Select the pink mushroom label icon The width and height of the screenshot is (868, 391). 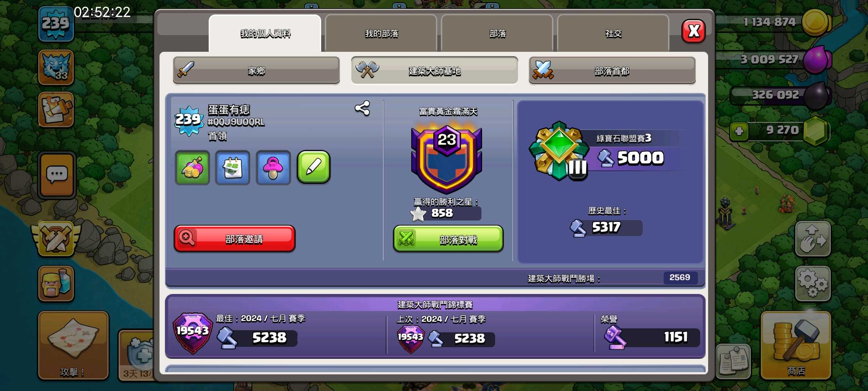[x=273, y=168]
